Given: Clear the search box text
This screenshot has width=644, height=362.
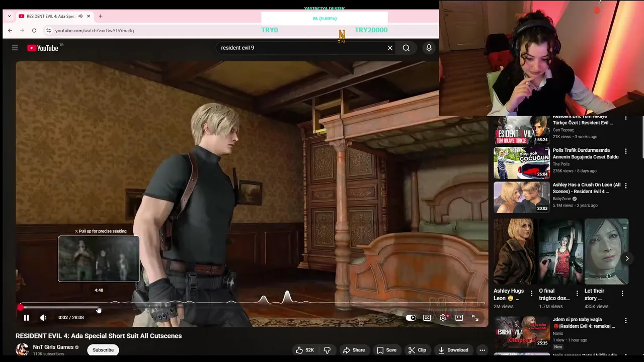Looking at the screenshot, I should tap(390, 48).
